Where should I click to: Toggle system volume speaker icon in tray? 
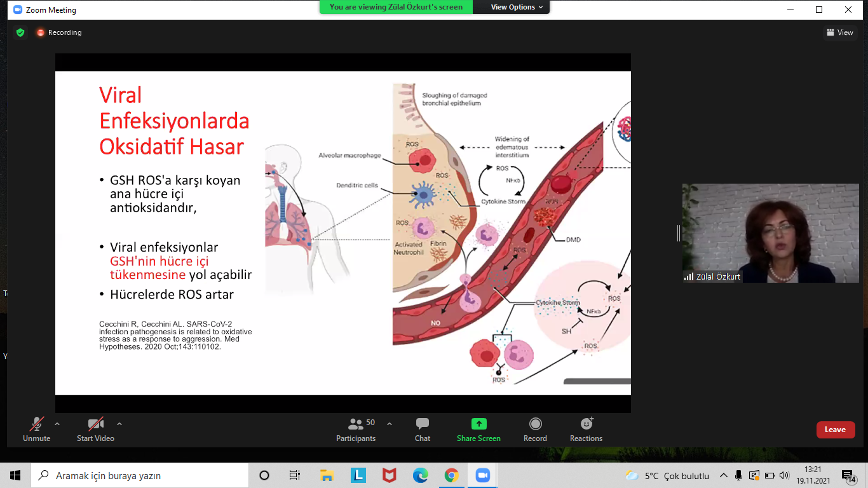click(784, 475)
